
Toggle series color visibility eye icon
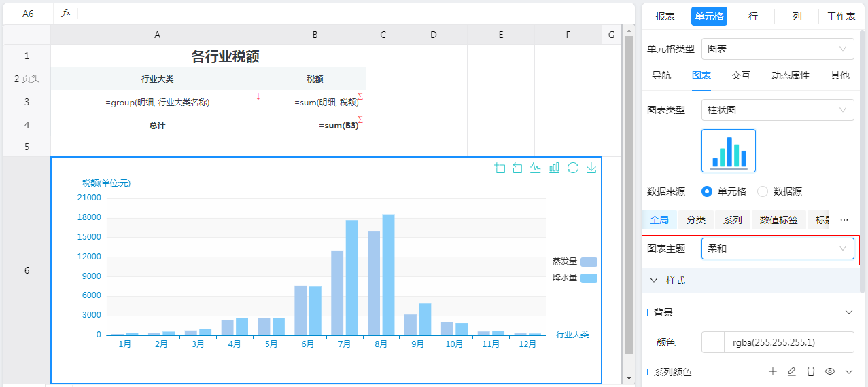829,371
